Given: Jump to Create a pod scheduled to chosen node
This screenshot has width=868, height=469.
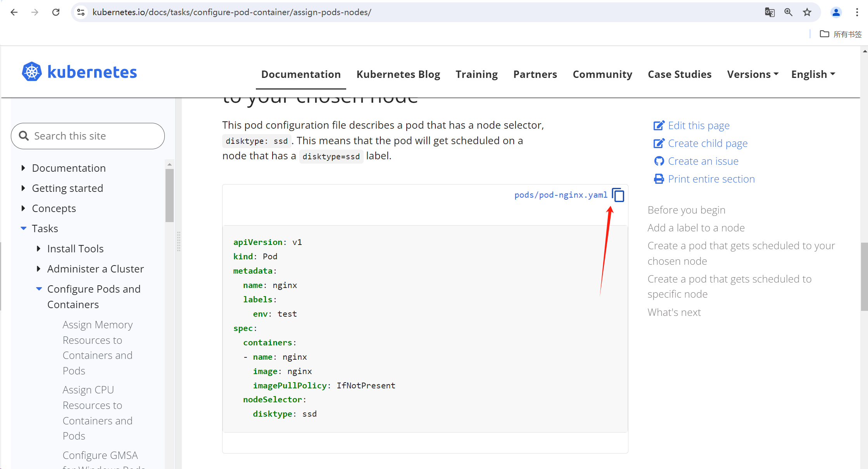Looking at the screenshot, I should 741,253.
